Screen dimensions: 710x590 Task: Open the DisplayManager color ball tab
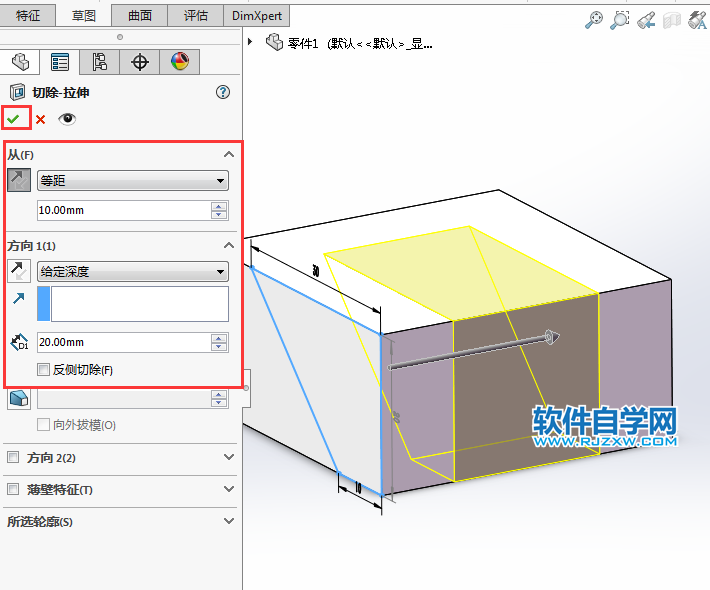179,62
